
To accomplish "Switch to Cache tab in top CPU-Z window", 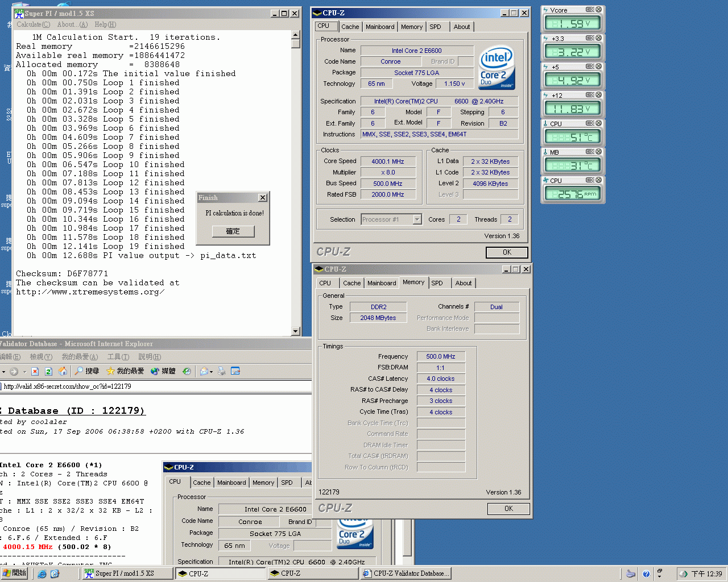I will (x=350, y=27).
